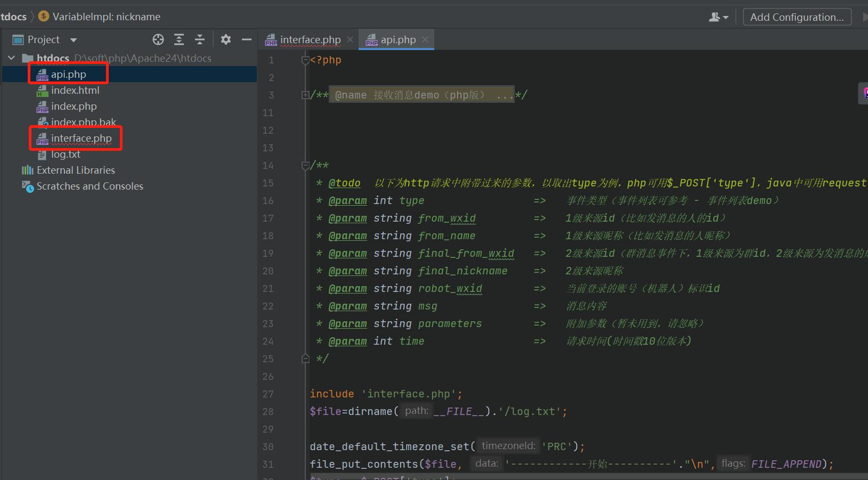This screenshot has width=868, height=480.
Task: Click 'robot_wxid' parameter on line 21
Action: pos(450,289)
